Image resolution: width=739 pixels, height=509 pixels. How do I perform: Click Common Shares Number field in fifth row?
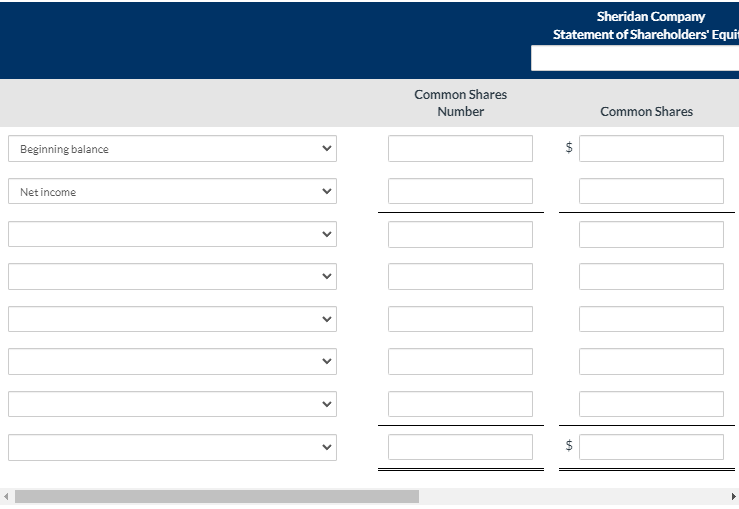coord(460,319)
